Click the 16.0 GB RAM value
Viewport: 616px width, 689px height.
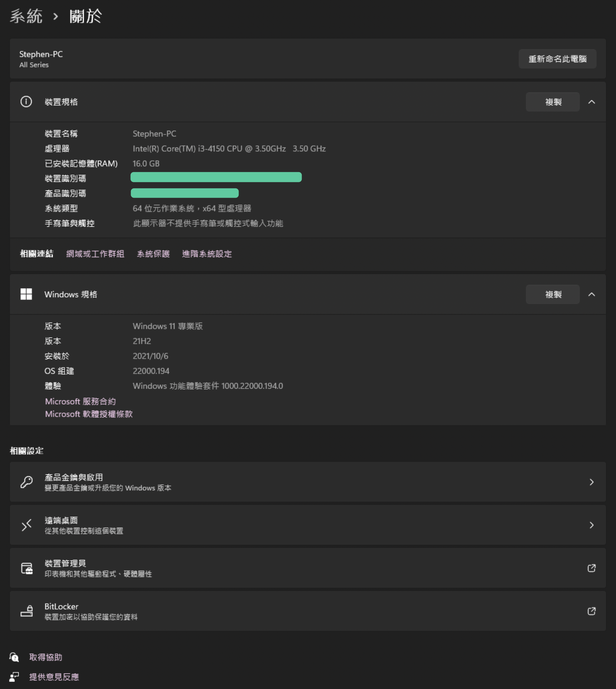(x=146, y=164)
